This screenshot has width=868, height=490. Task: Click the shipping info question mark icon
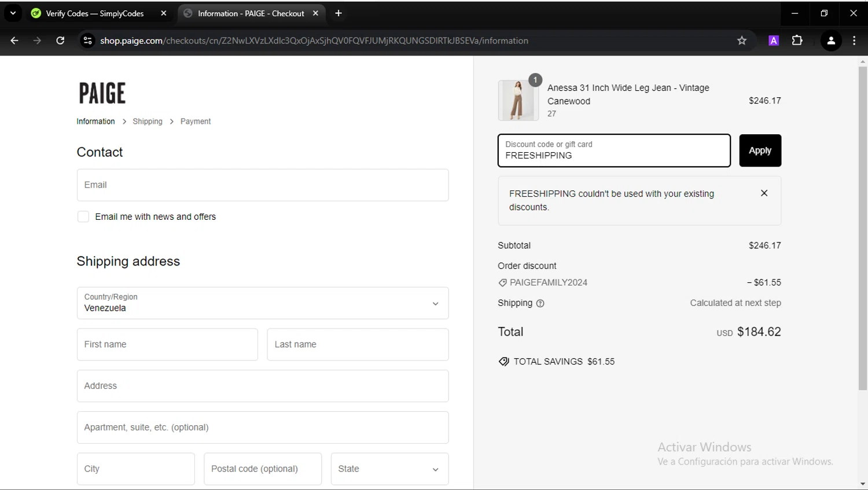point(540,303)
